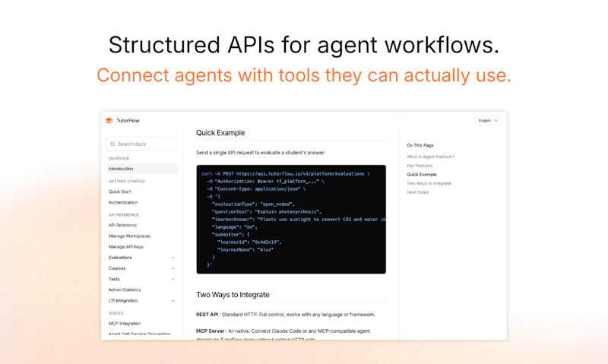The width and height of the screenshot is (608, 364).
Task: Jump to Next Steps section
Action: (417, 193)
